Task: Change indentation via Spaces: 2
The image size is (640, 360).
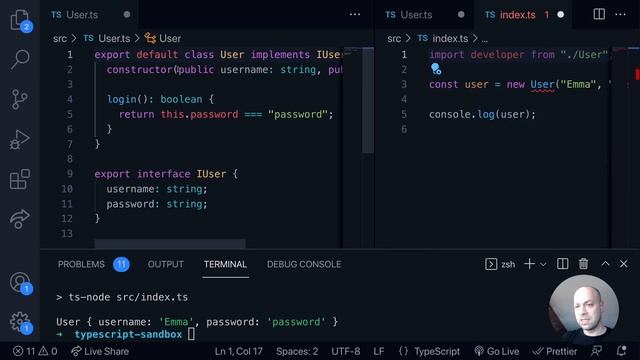Action: tap(297, 351)
